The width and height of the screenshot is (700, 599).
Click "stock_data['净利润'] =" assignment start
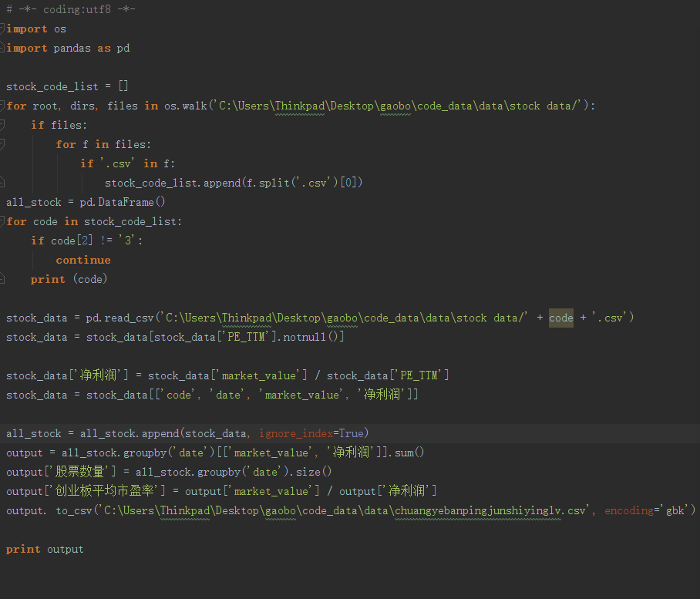coord(74,375)
